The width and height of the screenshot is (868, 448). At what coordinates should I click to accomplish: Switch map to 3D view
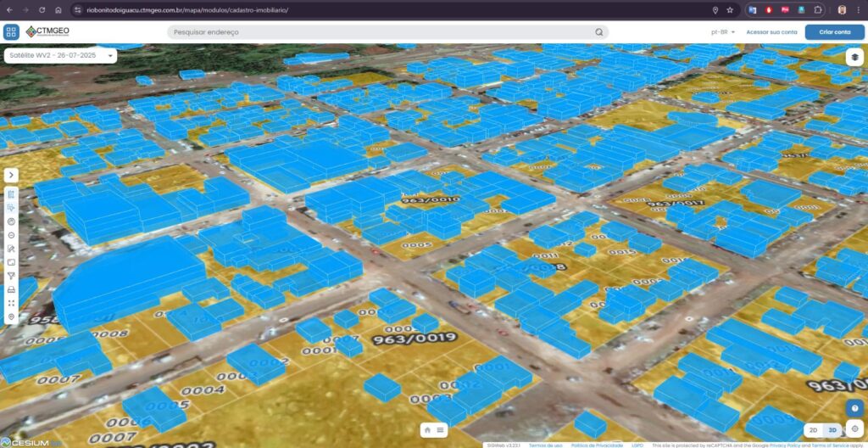(x=832, y=430)
